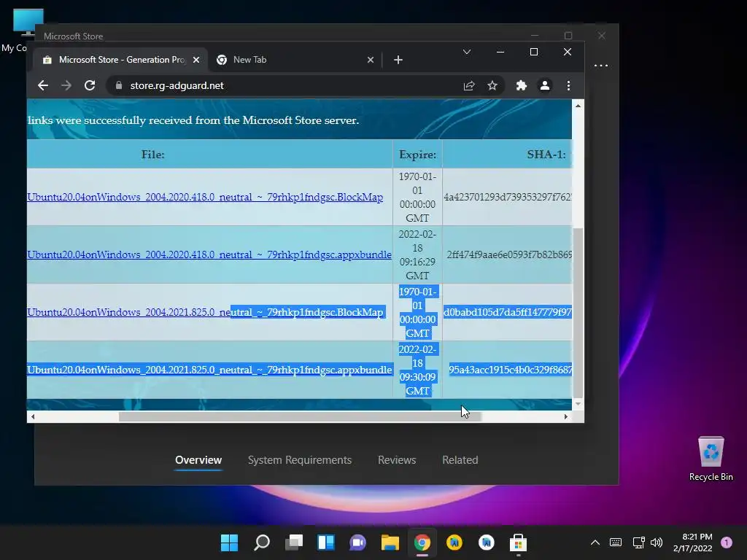
Task: Click the SHA-1: column header
Action: (x=546, y=155)
